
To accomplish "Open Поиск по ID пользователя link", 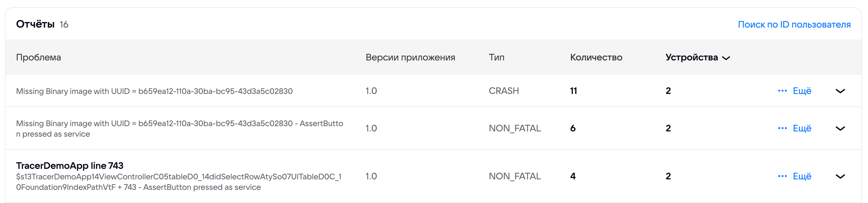I will tap(794, 25).
